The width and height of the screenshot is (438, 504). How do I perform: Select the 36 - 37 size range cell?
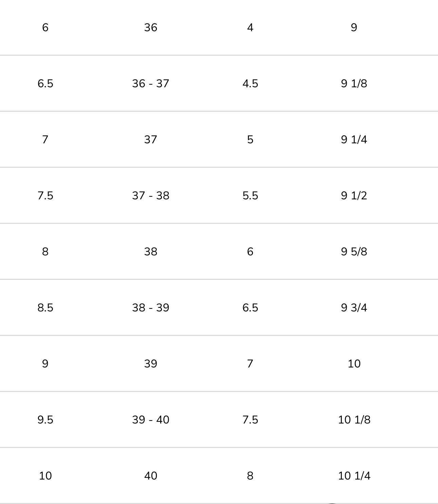pos(150,84)
